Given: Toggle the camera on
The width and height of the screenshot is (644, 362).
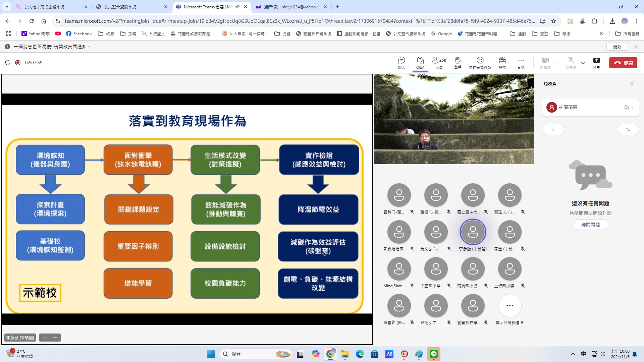Looking at the screenshot, I should [x=545, y=62].
